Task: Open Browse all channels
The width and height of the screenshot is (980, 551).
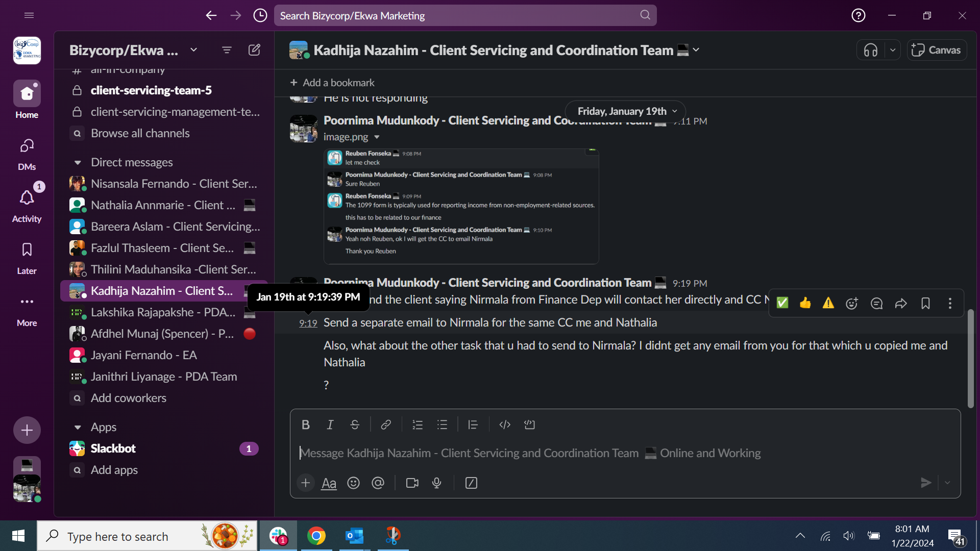Action: pos(140,133)
